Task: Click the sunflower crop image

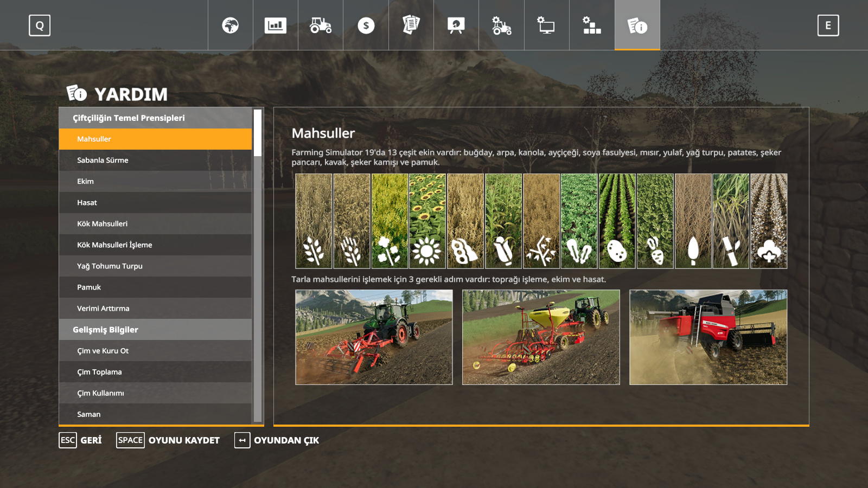Action: click(427, 221)
